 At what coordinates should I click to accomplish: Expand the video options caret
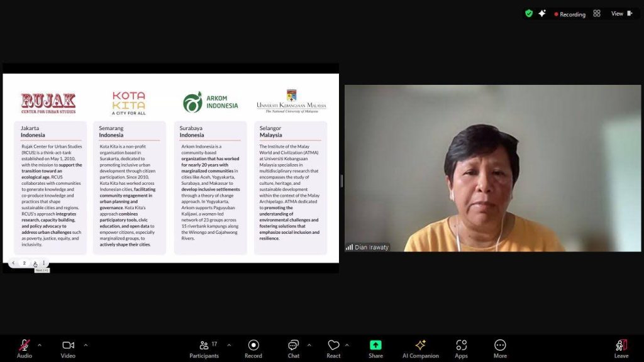pyautogui.click(x=86, y=345)
